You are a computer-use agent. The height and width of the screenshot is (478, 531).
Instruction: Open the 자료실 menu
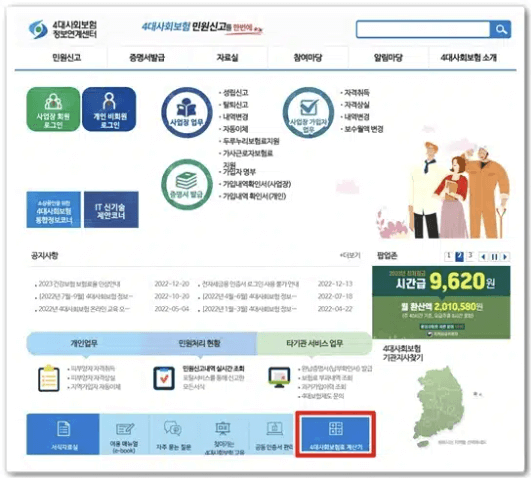(227, 58)
